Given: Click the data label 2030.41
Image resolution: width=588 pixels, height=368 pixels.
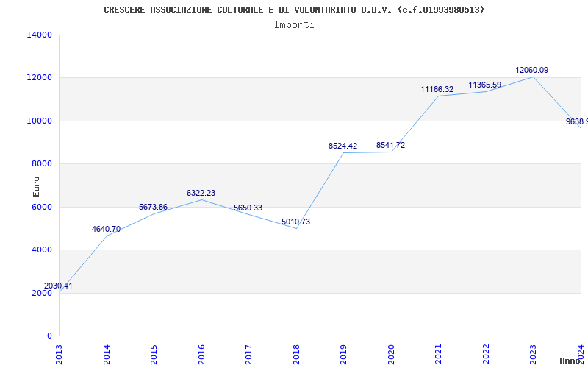Looking at the screenshot, I should pos(58,286).
